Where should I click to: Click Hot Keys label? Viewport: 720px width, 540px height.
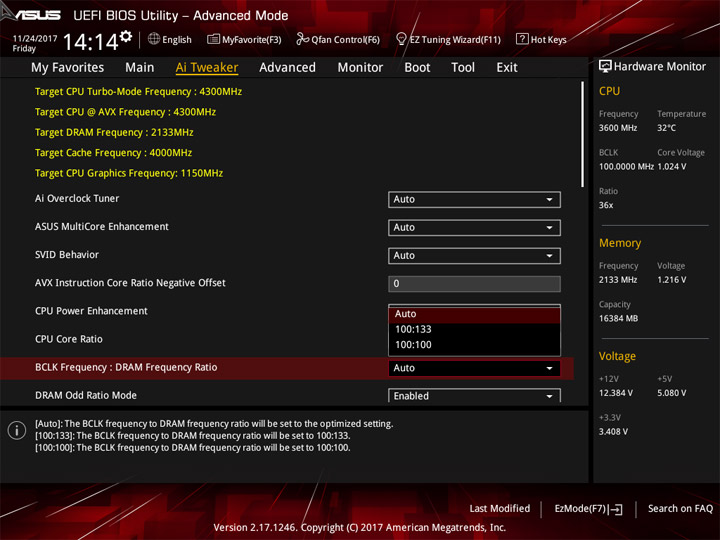[x=548, y=40]
